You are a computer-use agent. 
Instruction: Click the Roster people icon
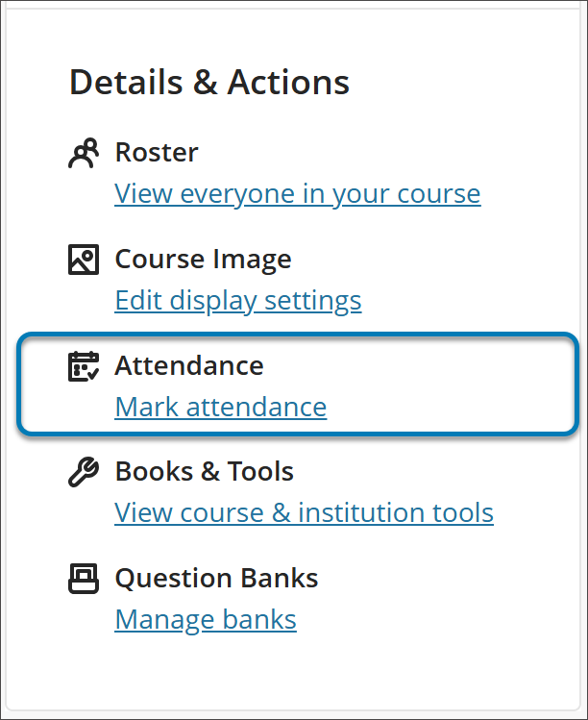84,154
